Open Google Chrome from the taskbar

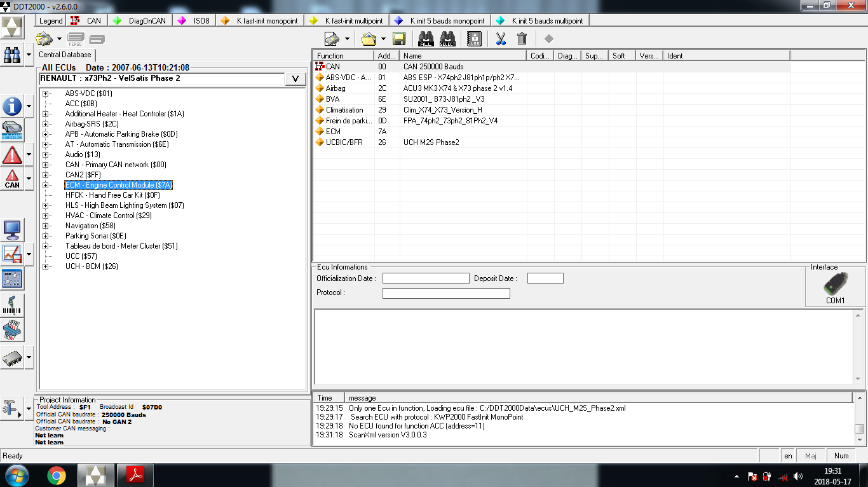56,475
